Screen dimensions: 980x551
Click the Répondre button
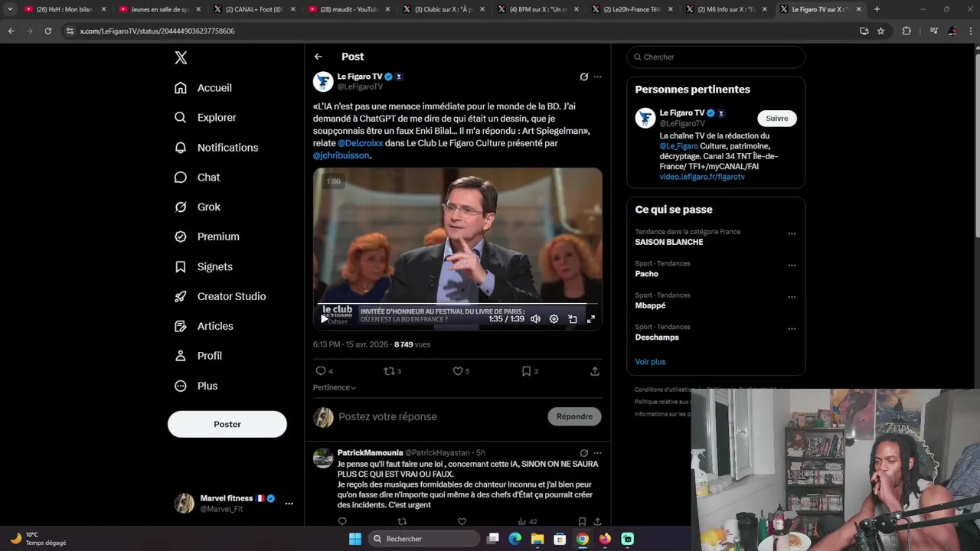(x=574, y=417)
